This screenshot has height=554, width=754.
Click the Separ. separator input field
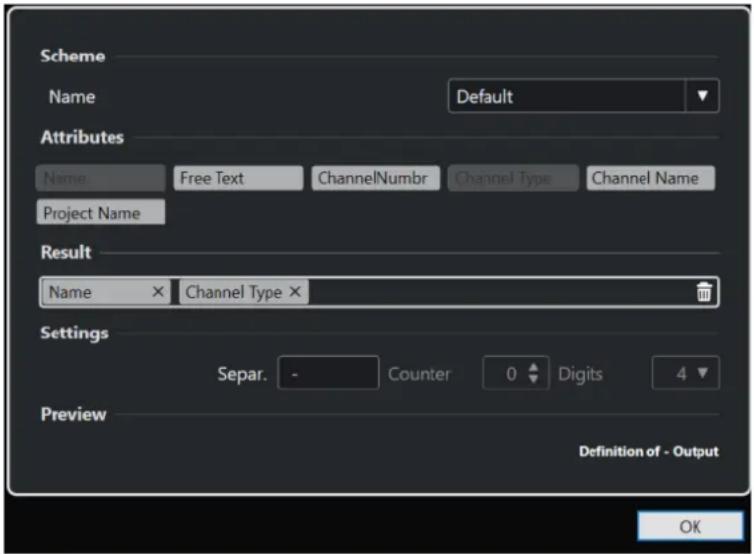point(328,373)
